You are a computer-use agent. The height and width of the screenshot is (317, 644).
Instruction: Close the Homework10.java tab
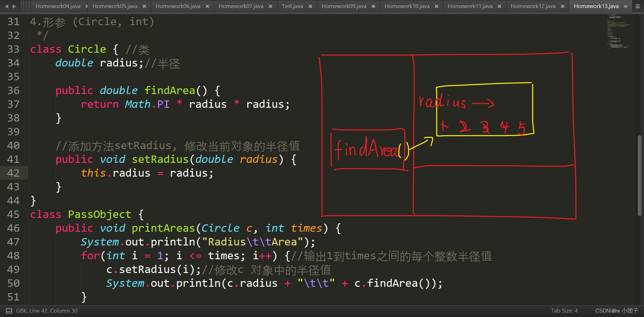[x=436, y=6]
